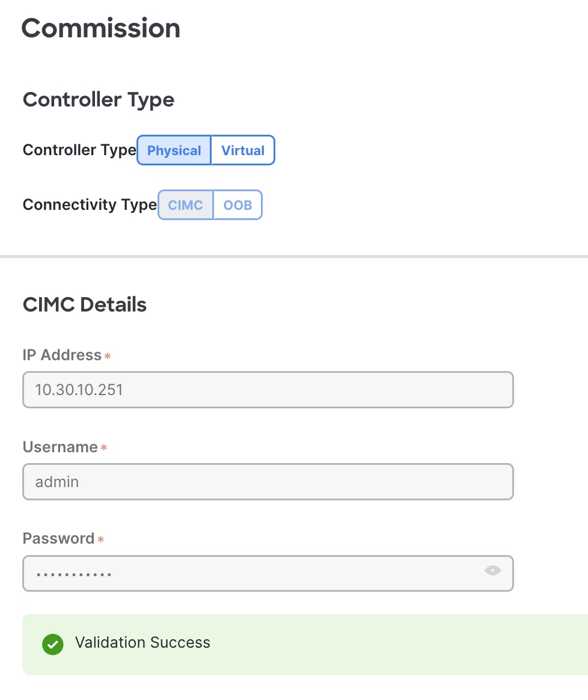Click the Controller Type section heading
The height and width of the screenshot is (700, 588).
tap(98, 99)
